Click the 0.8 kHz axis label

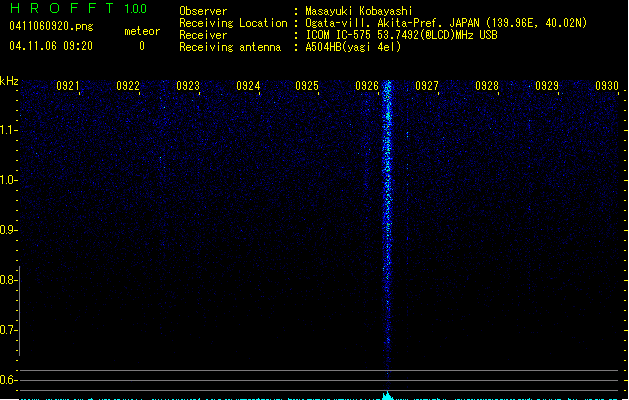click(x=8, y=280)
